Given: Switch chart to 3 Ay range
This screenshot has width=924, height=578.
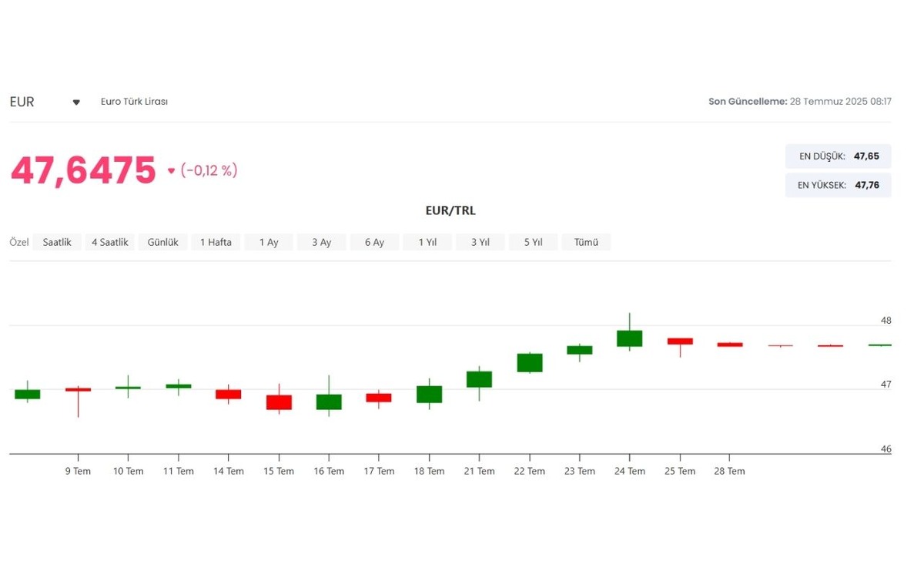Looking at the screenshot, I should [x=322, y=242].
